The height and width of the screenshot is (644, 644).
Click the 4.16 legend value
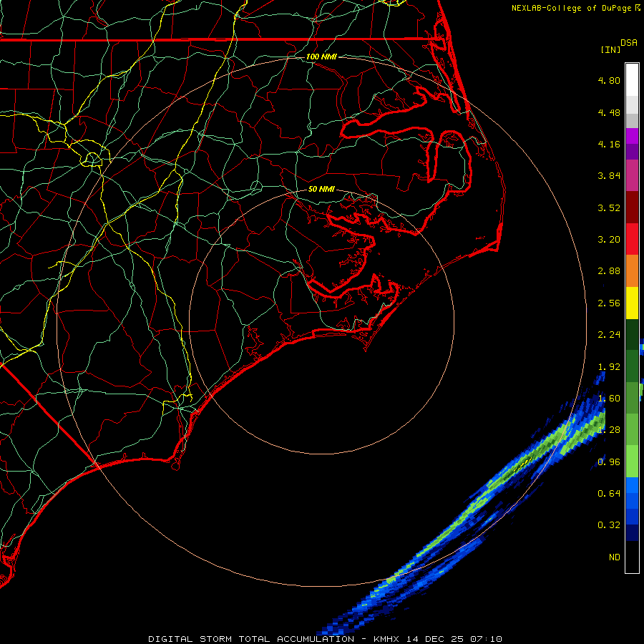click(609, 144)
